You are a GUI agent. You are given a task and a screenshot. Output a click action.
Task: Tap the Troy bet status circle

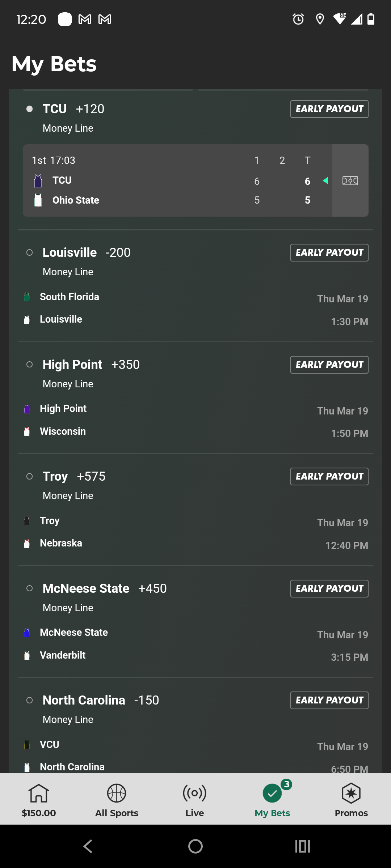click(x=30, y=476)
